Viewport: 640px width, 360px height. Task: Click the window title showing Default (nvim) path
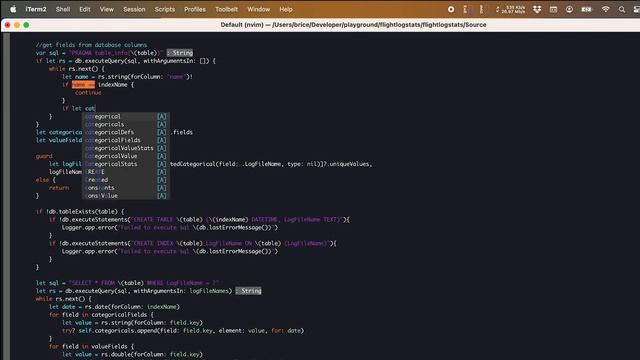353,25
